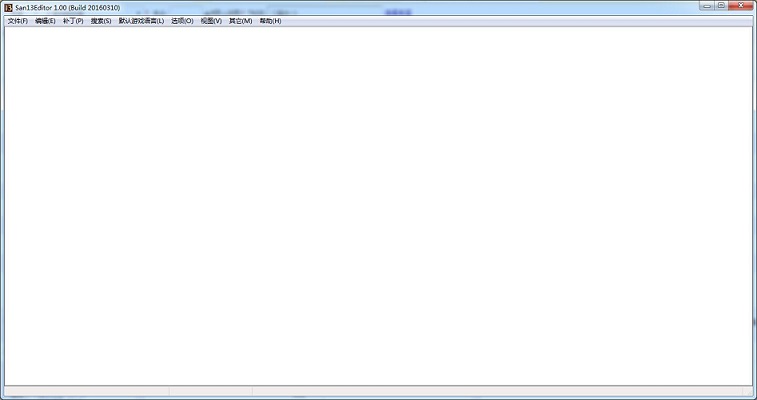Open the 其它(M) menu

(x=240, y=21)
